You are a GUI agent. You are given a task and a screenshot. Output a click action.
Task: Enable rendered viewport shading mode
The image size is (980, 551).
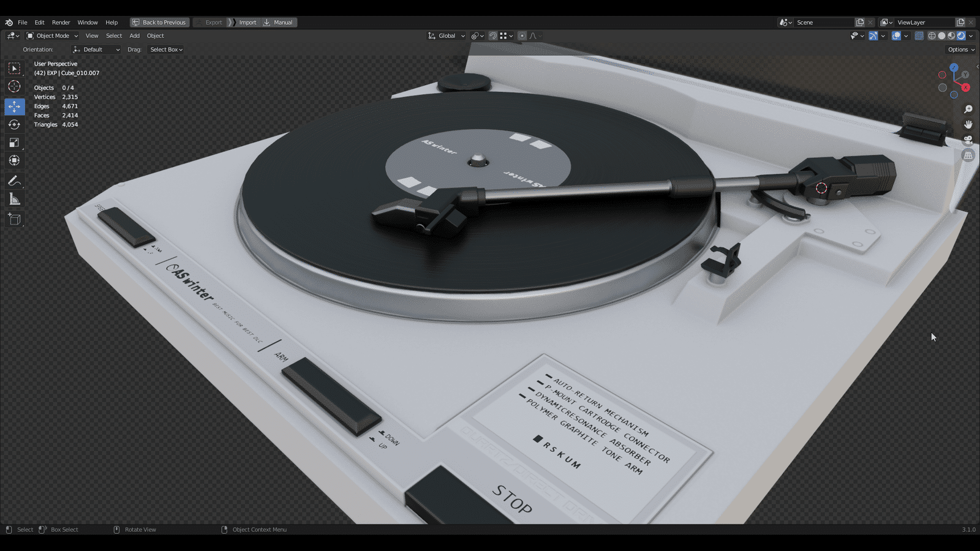[961, 36]
